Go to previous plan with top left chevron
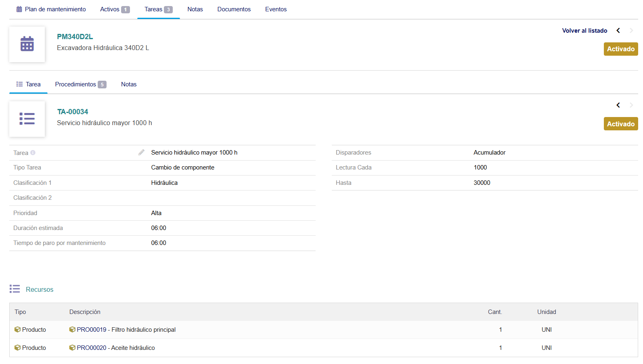The image size is (643, 364). tap(618, 31)
